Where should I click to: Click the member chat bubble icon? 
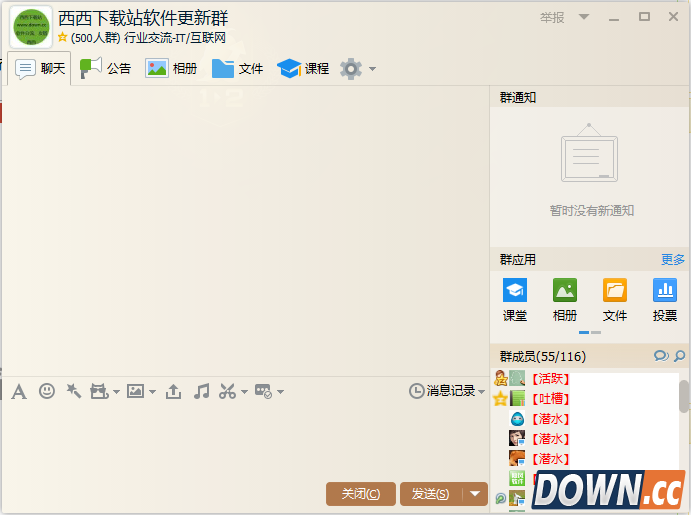661,356
